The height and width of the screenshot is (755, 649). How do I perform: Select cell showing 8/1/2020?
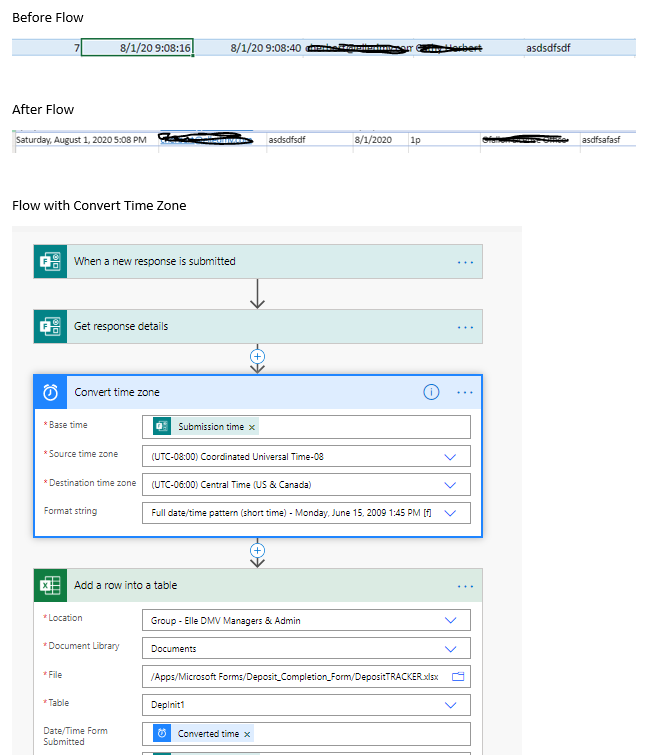pos(380,140)
